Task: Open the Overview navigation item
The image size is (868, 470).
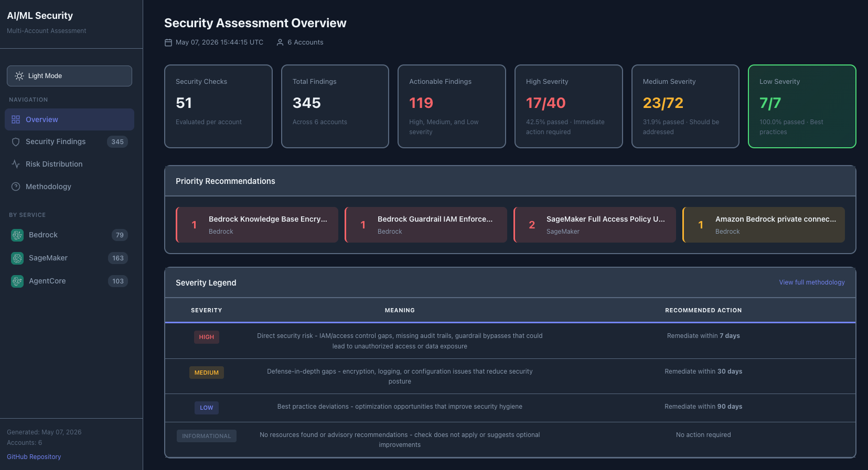Action: [69, 119]
